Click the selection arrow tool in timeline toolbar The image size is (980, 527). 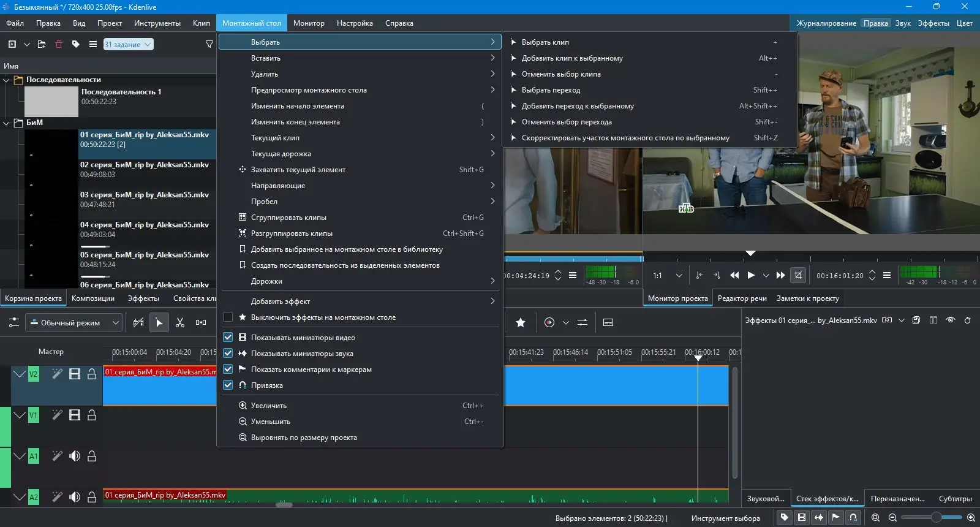point(159,322)
